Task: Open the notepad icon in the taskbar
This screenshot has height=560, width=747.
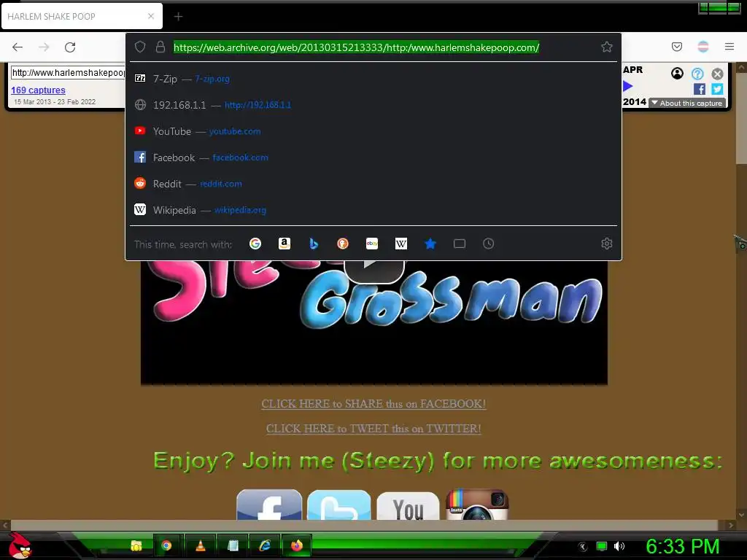Action: pyautogui.click(x=233, y=545)
